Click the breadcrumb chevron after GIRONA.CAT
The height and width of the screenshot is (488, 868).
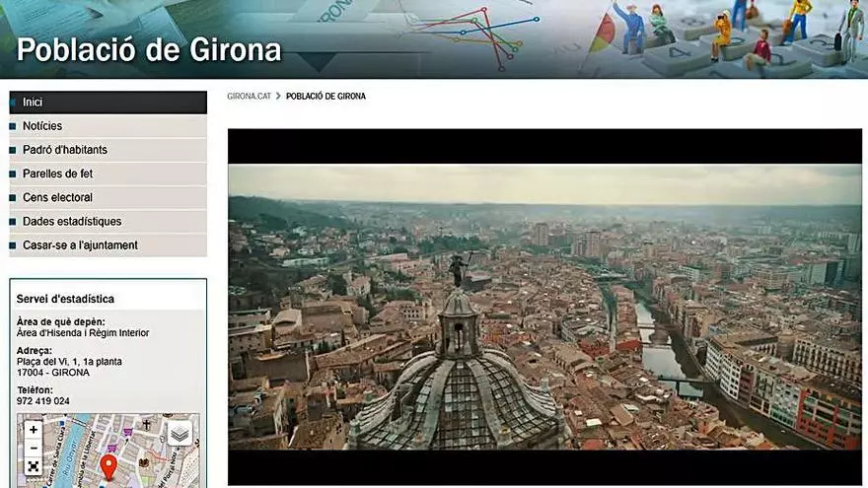point(278,97)
